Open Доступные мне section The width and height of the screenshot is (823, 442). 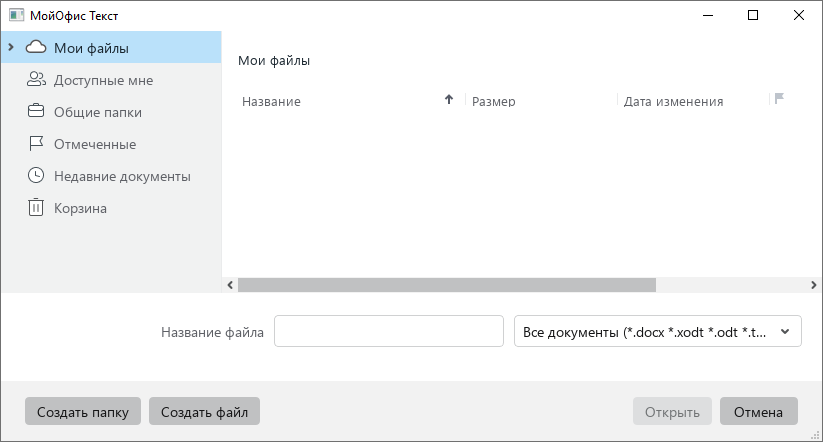[x=111, y=80]
